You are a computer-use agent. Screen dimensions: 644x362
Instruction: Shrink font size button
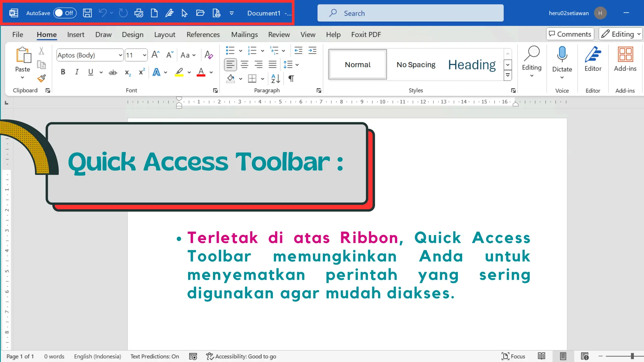pyautogui.click(x=170, y=55)
